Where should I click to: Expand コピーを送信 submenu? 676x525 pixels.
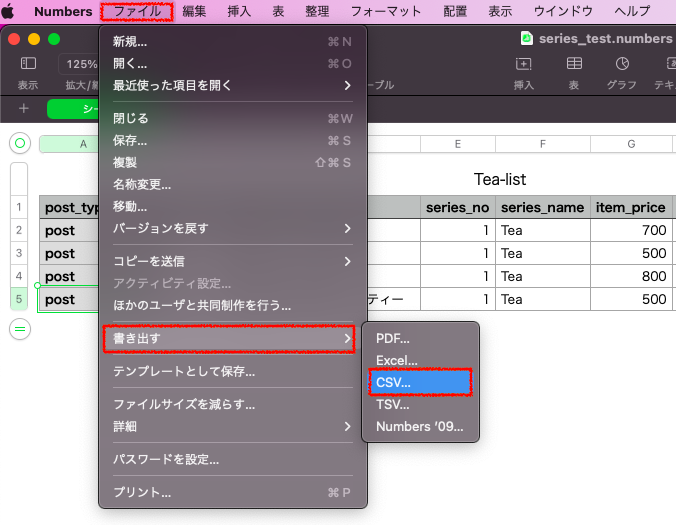233,261
